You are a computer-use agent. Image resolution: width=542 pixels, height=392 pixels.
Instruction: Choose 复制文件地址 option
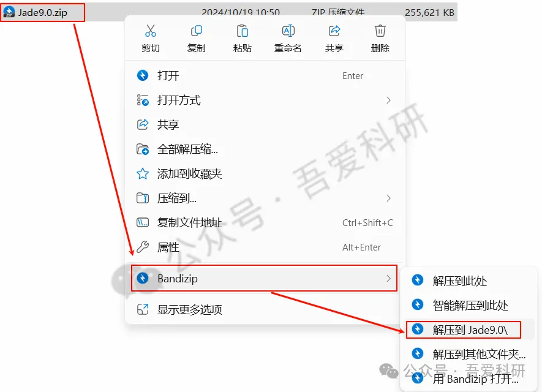265,222
